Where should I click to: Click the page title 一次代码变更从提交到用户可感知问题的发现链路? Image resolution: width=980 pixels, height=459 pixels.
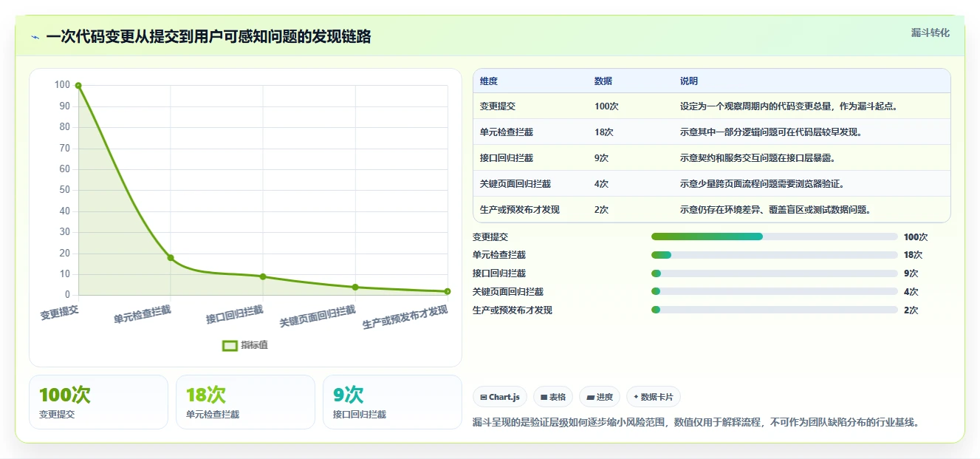coord(208,36)
